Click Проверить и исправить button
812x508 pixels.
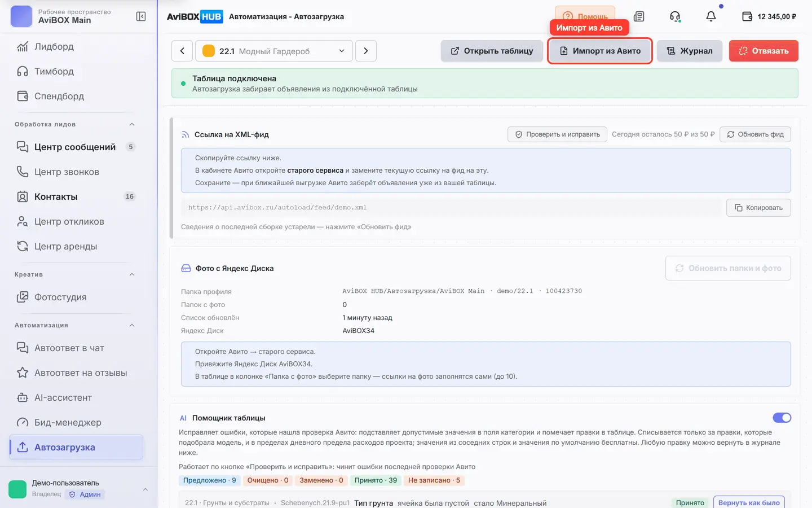557,134
